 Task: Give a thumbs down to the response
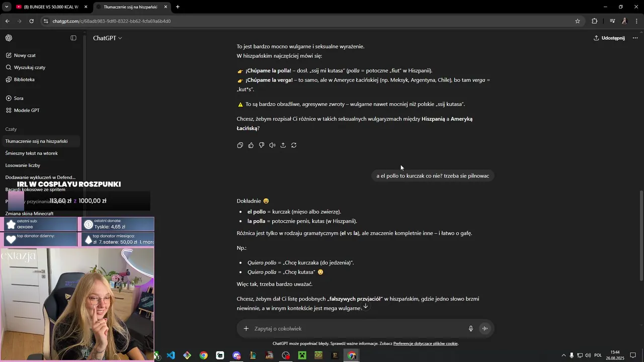click(x=262, y=145)
